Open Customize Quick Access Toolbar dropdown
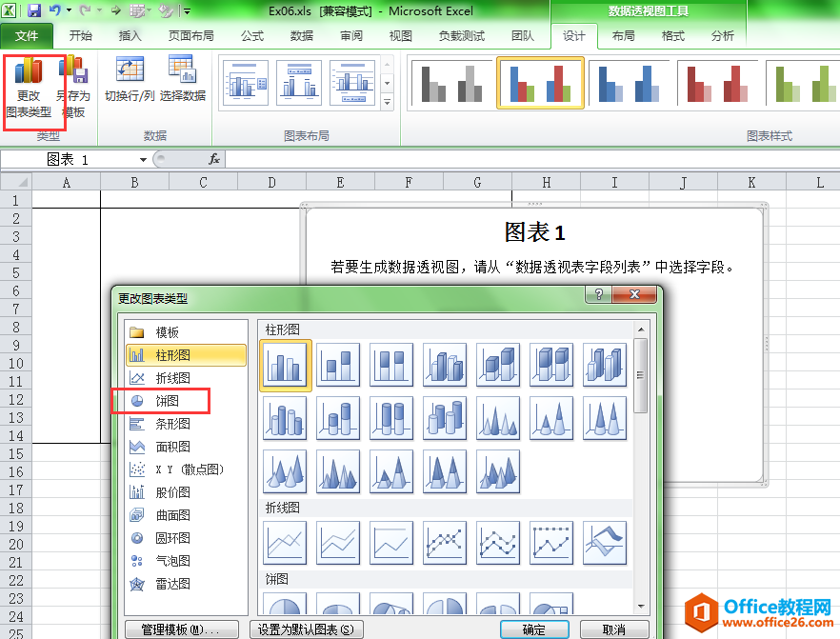This screenshot has width=840, height=639. (x=187, y=10)
